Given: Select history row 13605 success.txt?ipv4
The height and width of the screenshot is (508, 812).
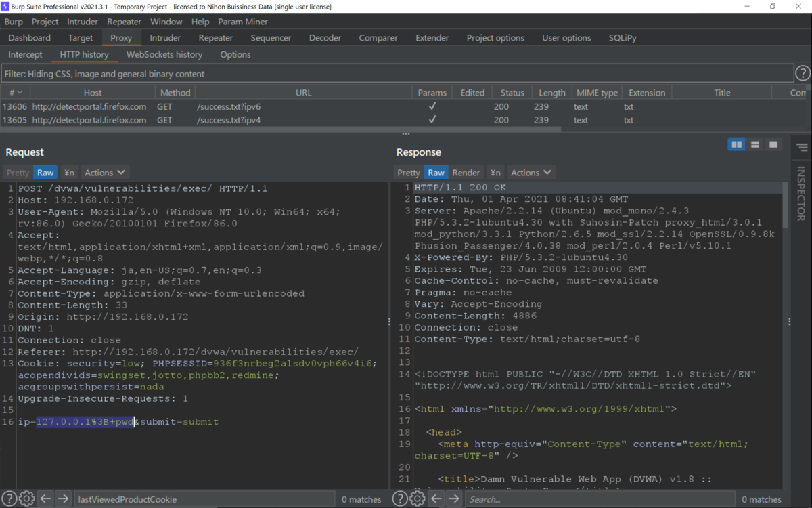Looking at the screenshot, I should coord(406,120).
